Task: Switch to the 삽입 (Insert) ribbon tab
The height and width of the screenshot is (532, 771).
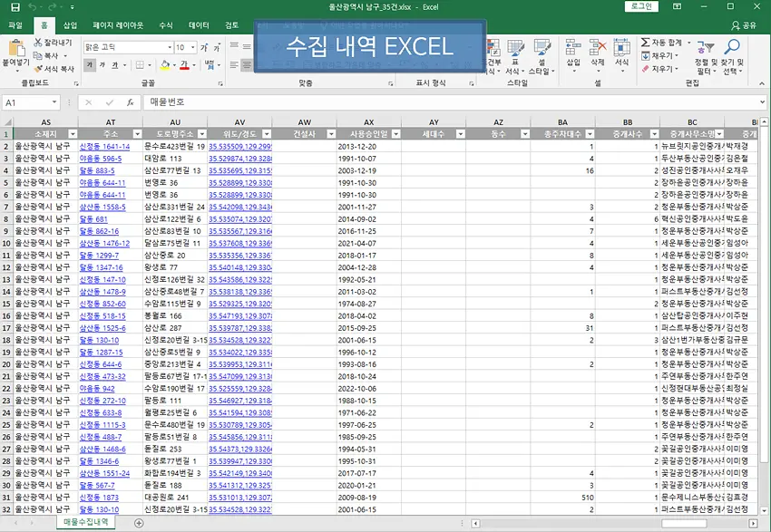Action: click(x=70, y=25)
